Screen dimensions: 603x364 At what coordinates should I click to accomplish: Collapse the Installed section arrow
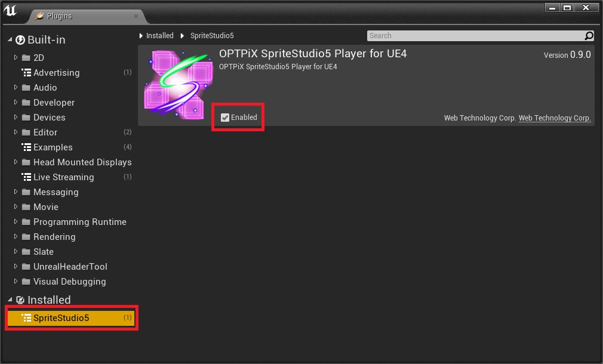tap(10, 300)
